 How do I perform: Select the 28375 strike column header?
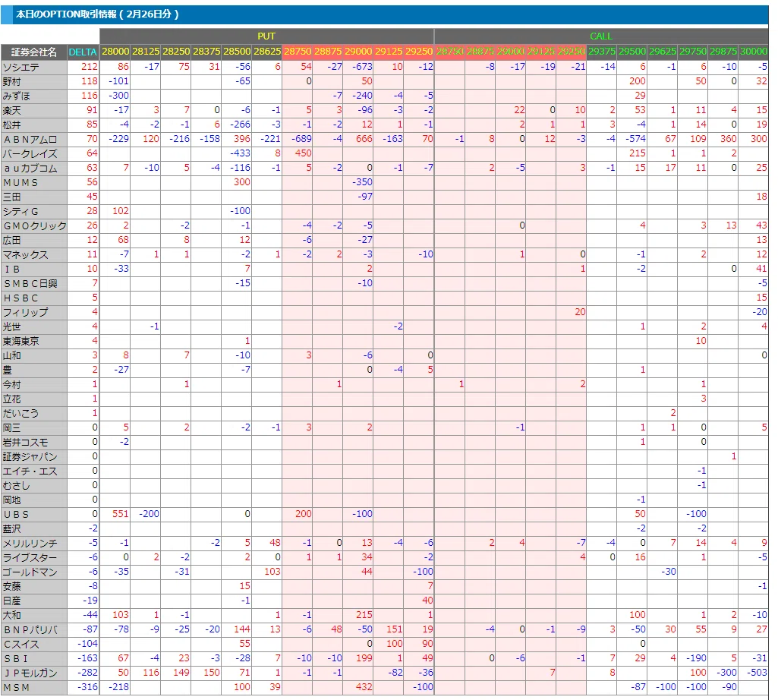[206, 52]
